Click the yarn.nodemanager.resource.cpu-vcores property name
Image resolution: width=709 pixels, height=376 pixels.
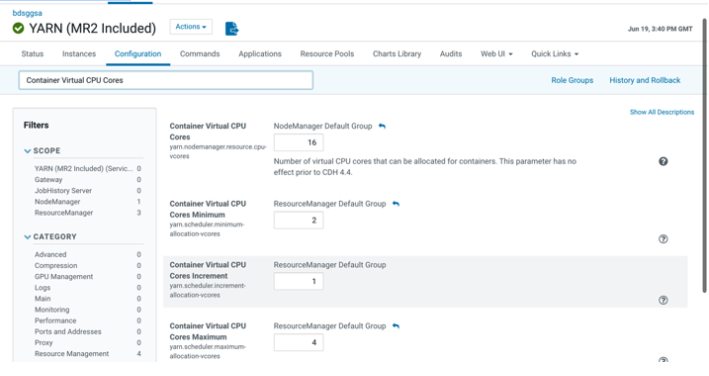coord(218,151)
